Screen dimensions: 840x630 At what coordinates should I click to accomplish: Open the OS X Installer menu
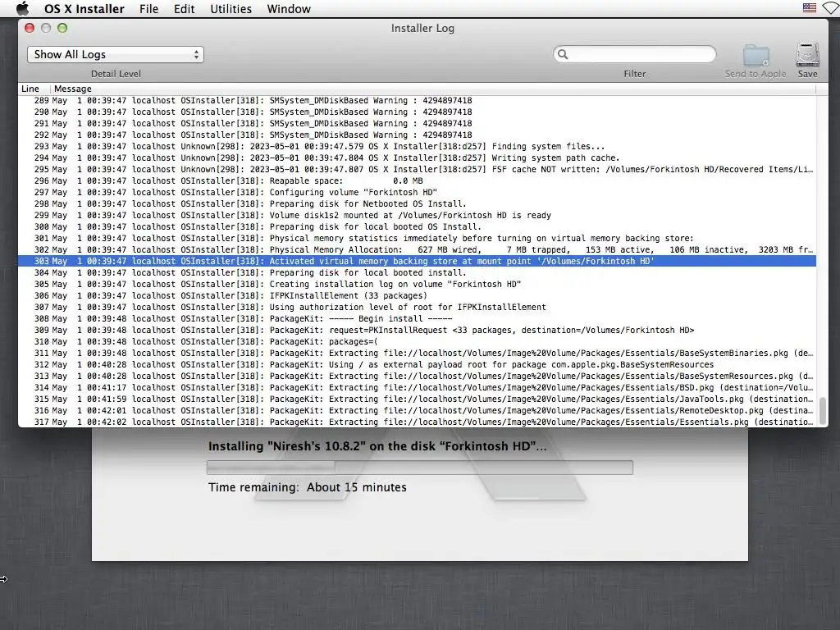click(84, 8)
